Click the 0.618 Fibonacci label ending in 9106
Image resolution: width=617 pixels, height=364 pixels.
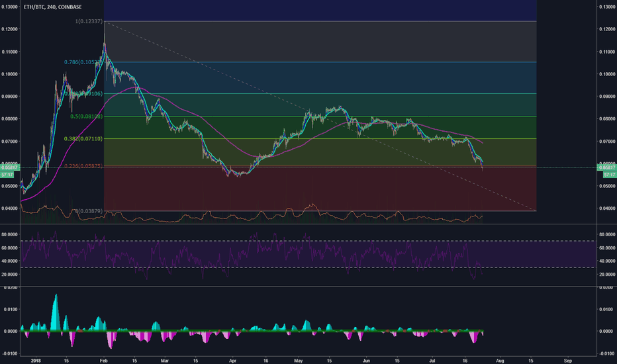tap(84, 94)
